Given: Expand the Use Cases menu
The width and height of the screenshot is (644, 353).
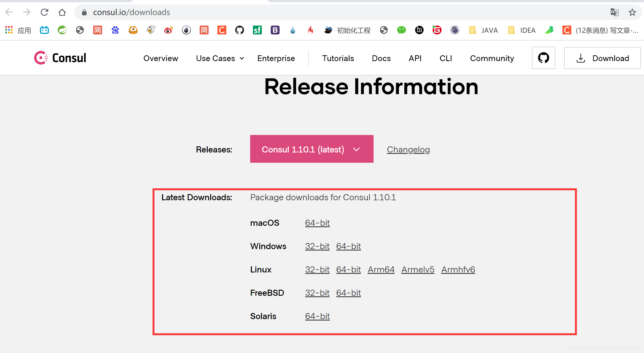Looking at the screenshot, I should [220, 58].
